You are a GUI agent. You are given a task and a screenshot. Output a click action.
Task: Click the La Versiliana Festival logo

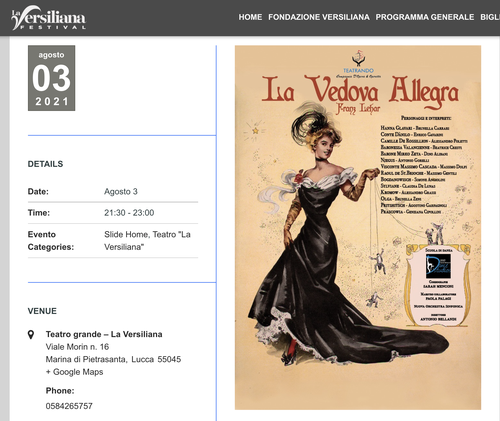(49, 18)
